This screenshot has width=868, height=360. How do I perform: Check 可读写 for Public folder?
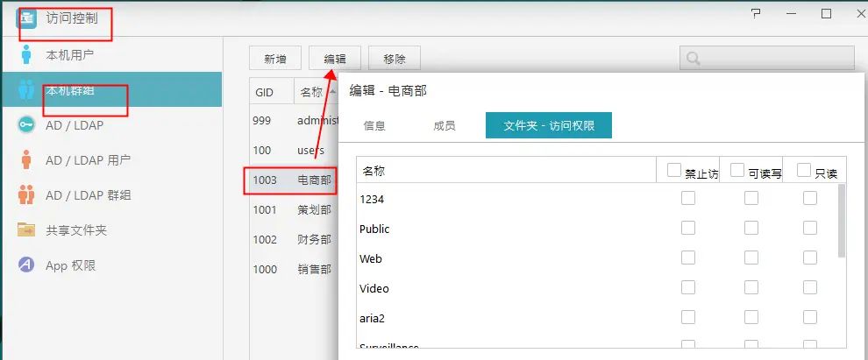click(751, 228)
